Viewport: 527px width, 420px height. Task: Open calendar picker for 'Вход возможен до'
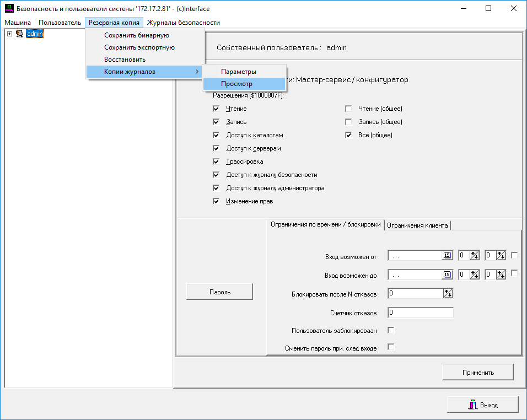tap(448, 274)
